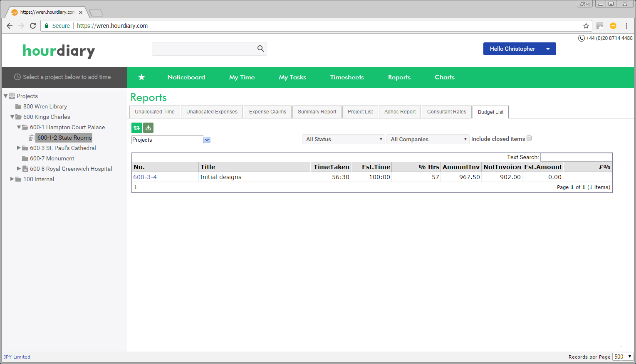Open the All Status dropdown
The image size is (636, 364).
343,139
